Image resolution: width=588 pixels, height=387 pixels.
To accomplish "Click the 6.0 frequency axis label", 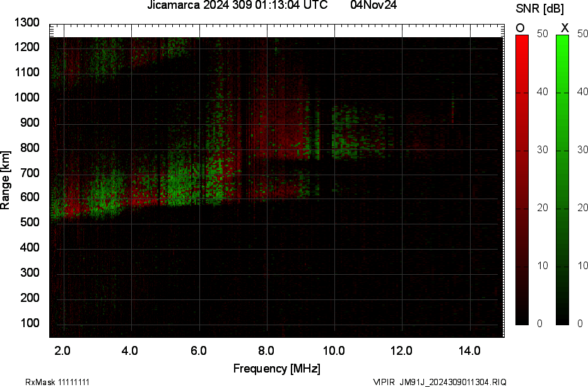I will (198, 350).
